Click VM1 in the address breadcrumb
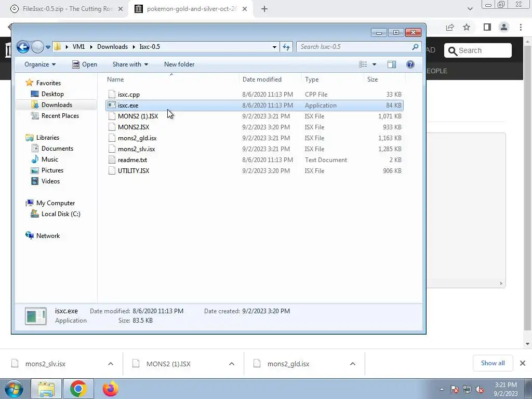Screen dimensions: 532x399 pyautogui.click(x=78, y=47)
